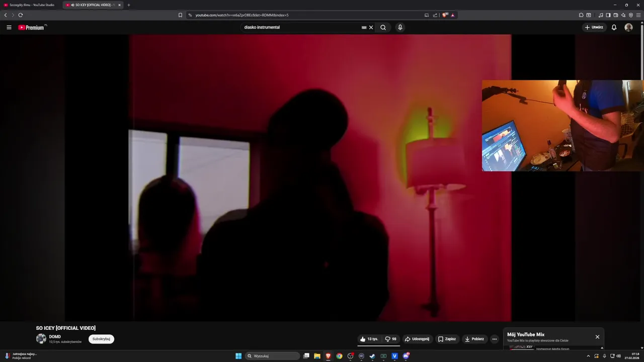View site information icon in address bar
Image resolution: width=644 pixels, height=362 pixels.
(x=190, y=15)
